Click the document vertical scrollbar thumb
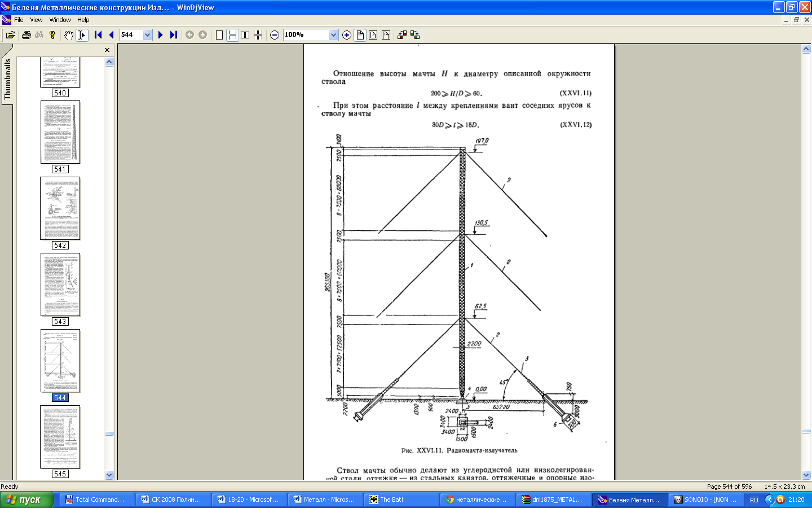 [806, 431]
